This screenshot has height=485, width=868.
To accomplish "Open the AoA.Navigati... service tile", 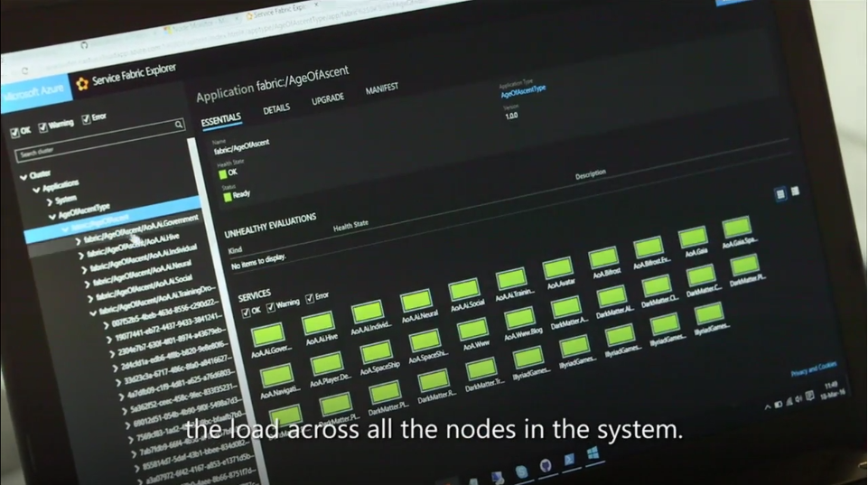I will pos(276,377).
